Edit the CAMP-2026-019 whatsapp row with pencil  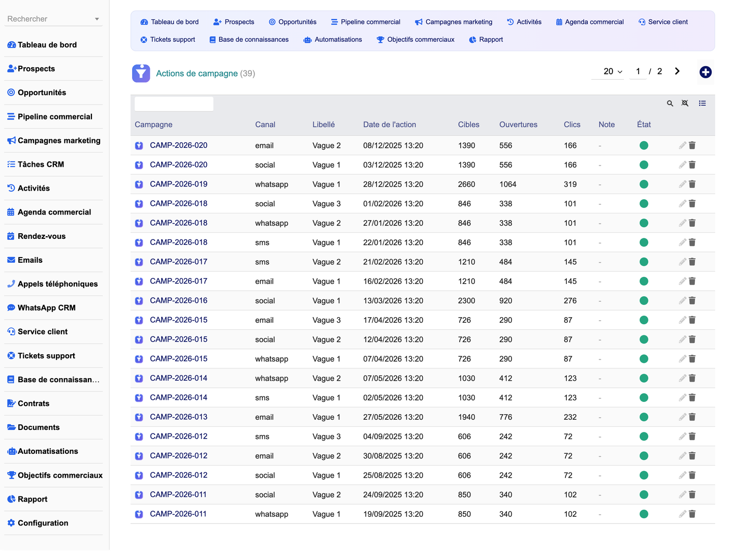682,184
